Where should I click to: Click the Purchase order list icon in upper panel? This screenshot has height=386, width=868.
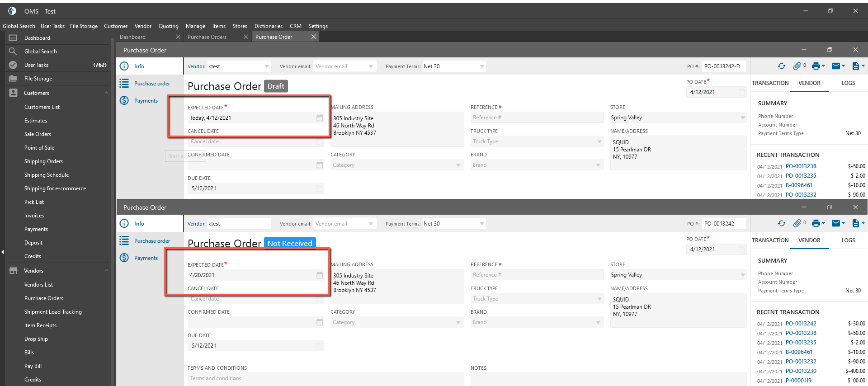tap(124, 83)
